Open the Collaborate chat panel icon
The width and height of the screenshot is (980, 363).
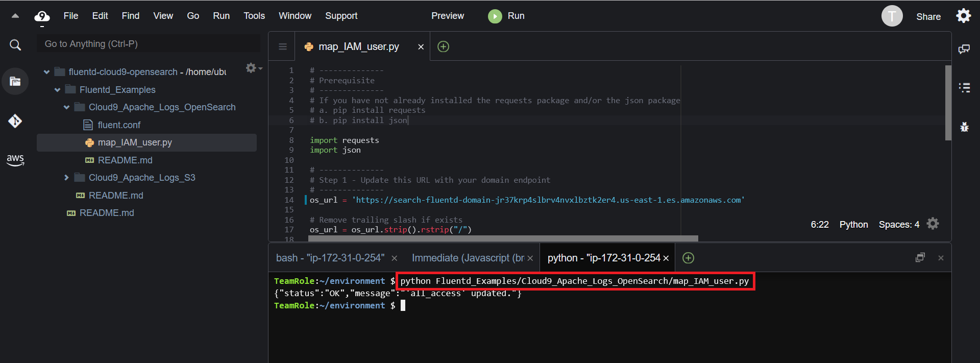964,49
